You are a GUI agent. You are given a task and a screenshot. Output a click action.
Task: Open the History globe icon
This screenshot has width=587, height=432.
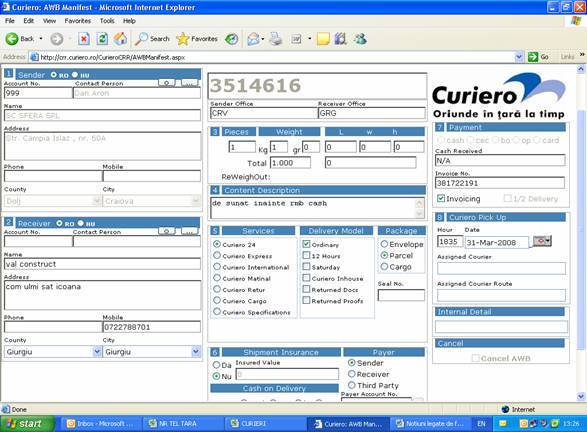[x=232, y=39]
